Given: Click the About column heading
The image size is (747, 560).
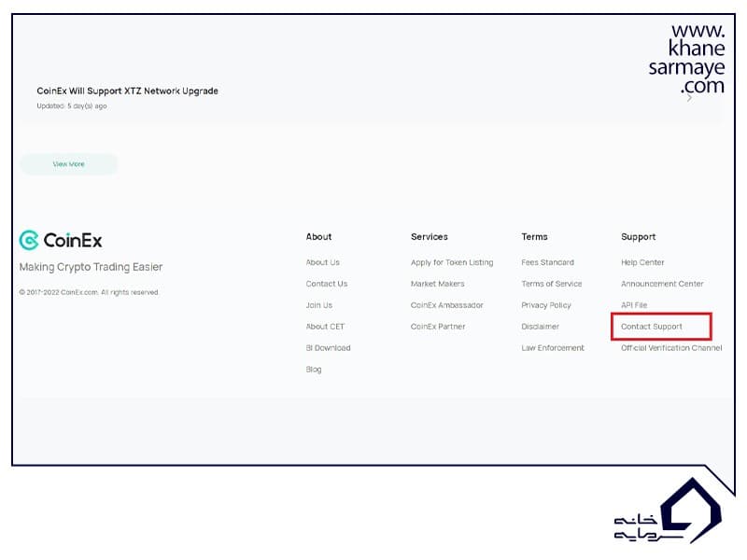Looking at the screenshot, I should (318, 237).
